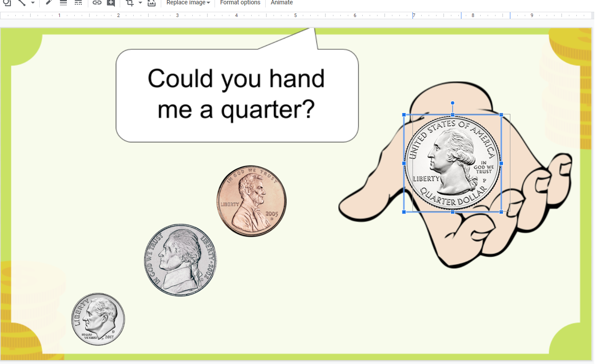Select the penny coin image
The width and height of the screenshot is (596, 364).
pos(251,201)
